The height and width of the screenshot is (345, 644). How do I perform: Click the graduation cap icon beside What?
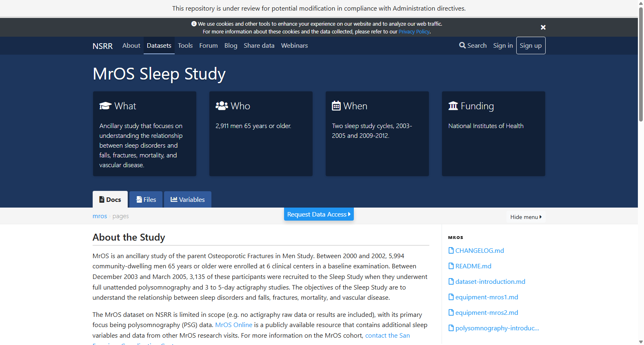[x=105, y=106]
